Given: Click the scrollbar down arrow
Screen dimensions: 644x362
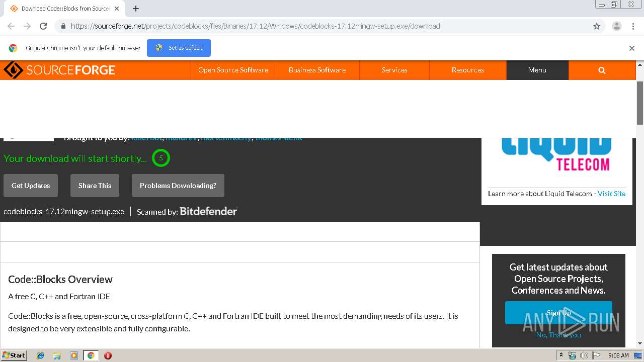Looking at the screenshot, I should (x=640, y=344).
